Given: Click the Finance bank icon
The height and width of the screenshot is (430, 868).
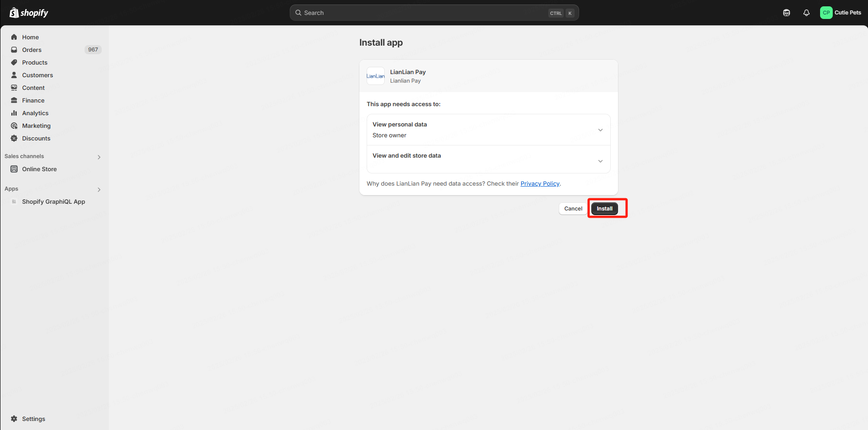Looking at the screenshot, I should point(14,100).
